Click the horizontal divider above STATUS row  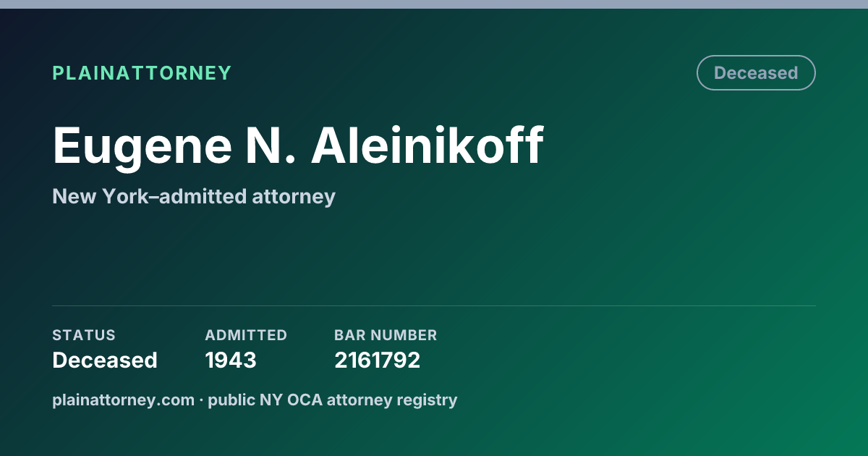434,305
